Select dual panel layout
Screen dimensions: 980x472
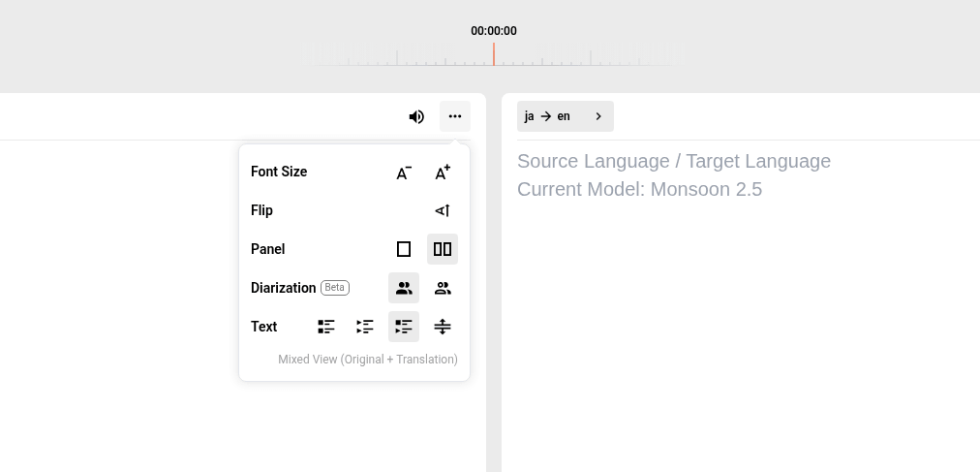click(443, 249)
